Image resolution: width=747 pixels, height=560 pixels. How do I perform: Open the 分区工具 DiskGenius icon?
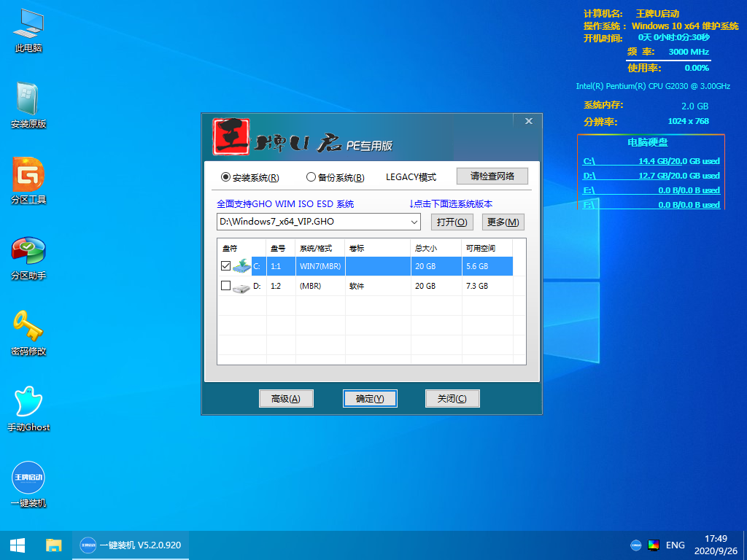click(x=28, y=181)
